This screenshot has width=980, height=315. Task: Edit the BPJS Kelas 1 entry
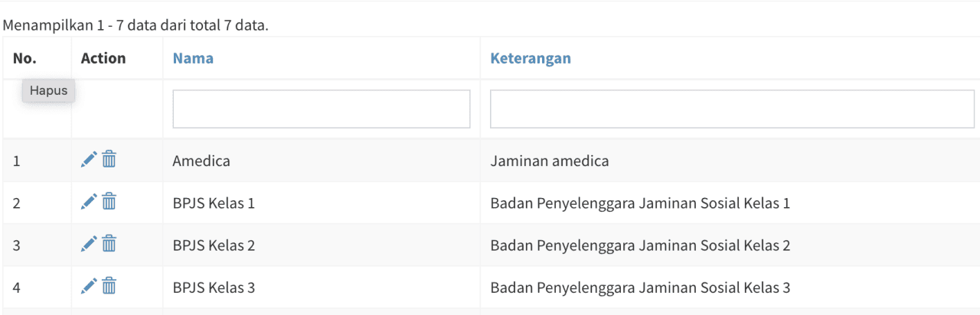89,201
